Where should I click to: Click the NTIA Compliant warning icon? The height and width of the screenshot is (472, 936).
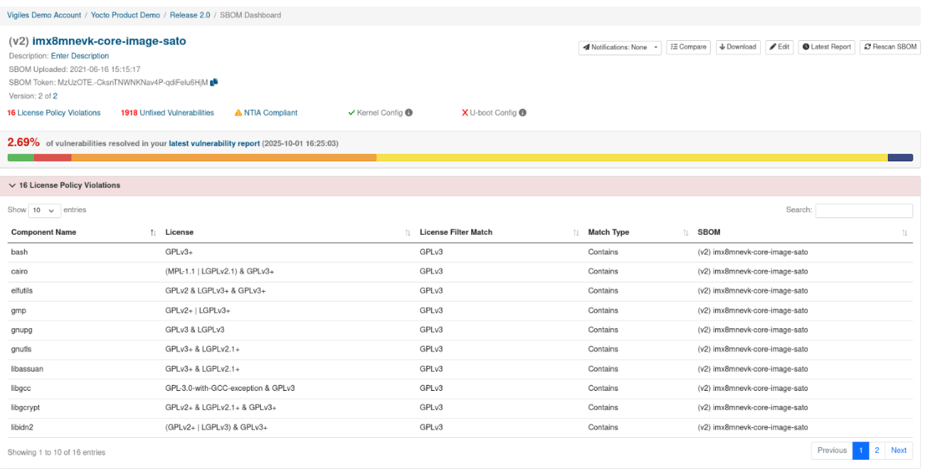(238, 113)
